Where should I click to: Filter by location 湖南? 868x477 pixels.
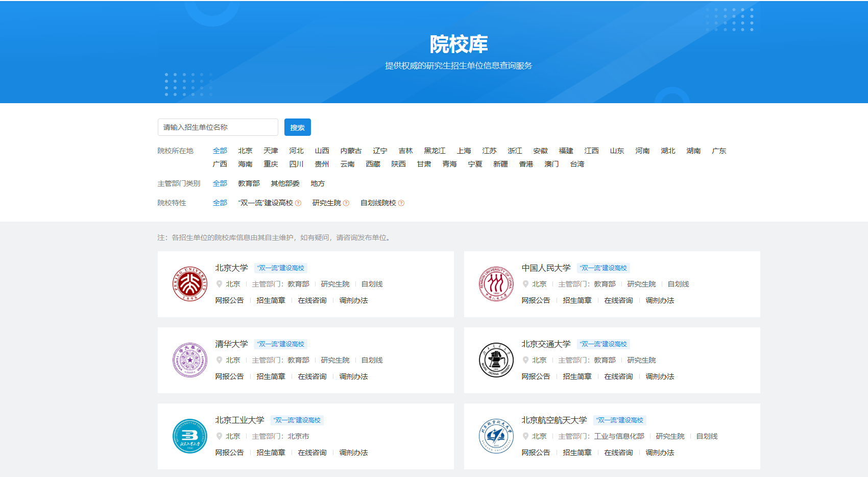(x=693, y=151)
